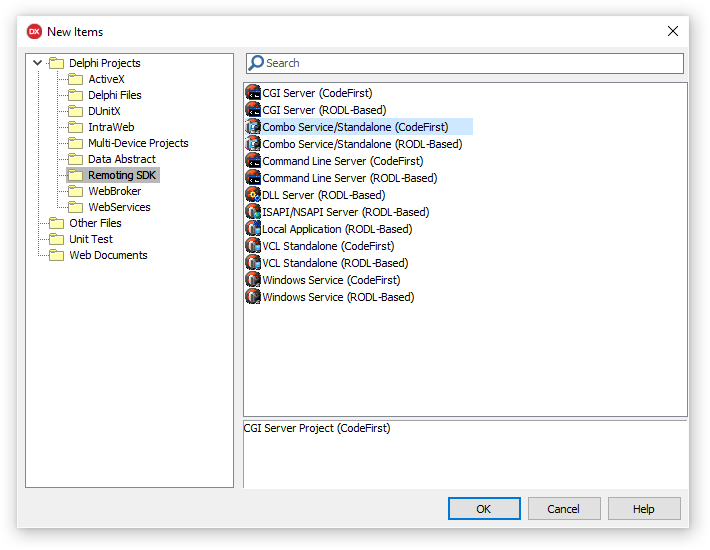The width and height of the screenshot is (710, 550).
Task: Select CGI Server (RODL-Based) template
Action: 324,110
